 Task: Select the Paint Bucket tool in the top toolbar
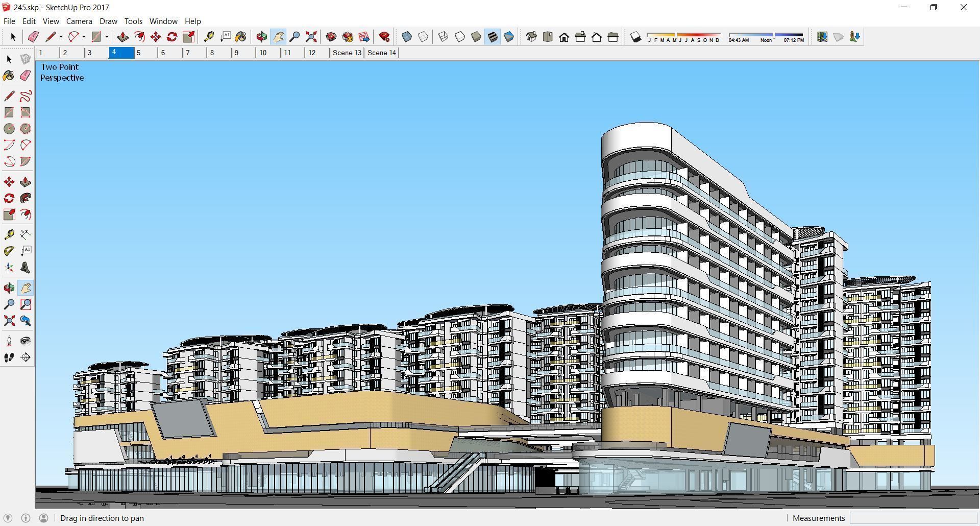tap(241, 37)
